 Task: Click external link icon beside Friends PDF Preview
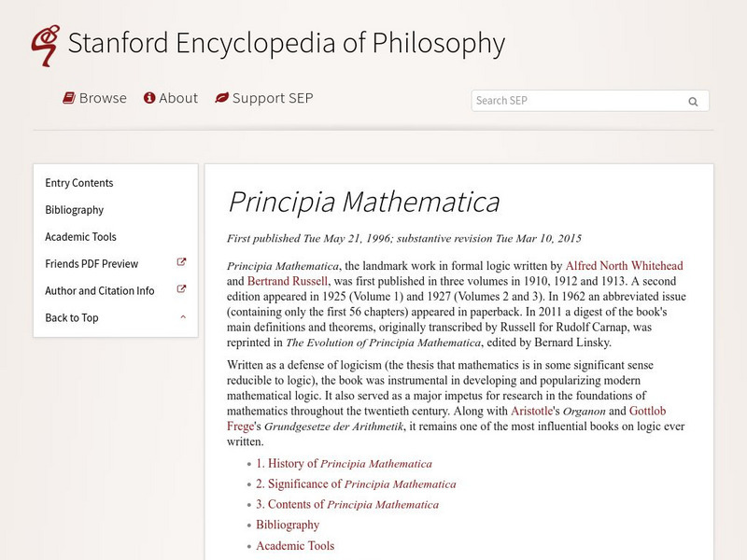tap(182, 263)
